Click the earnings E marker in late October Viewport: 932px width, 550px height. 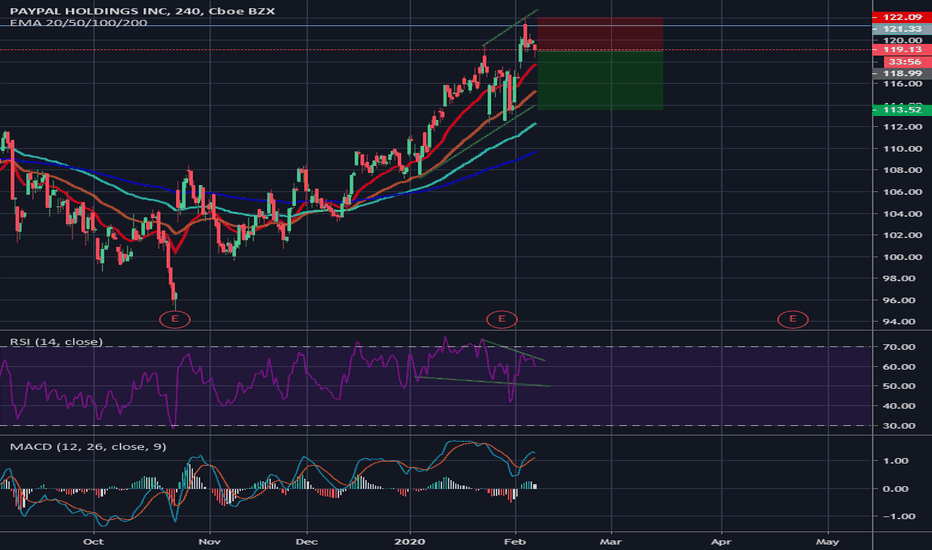coord(175,319)
